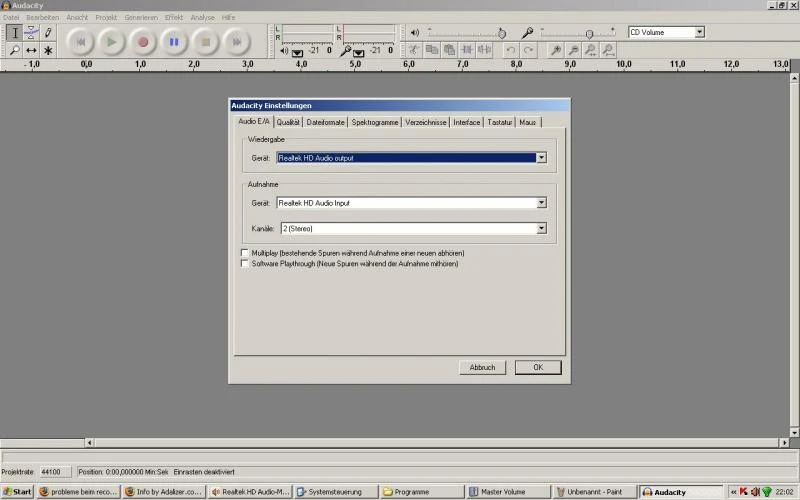Image resolution: width=800 pixels, height=500 pixels.
Task: Open Wiedergabe Gerät dropdown
Action: (541, 157)
